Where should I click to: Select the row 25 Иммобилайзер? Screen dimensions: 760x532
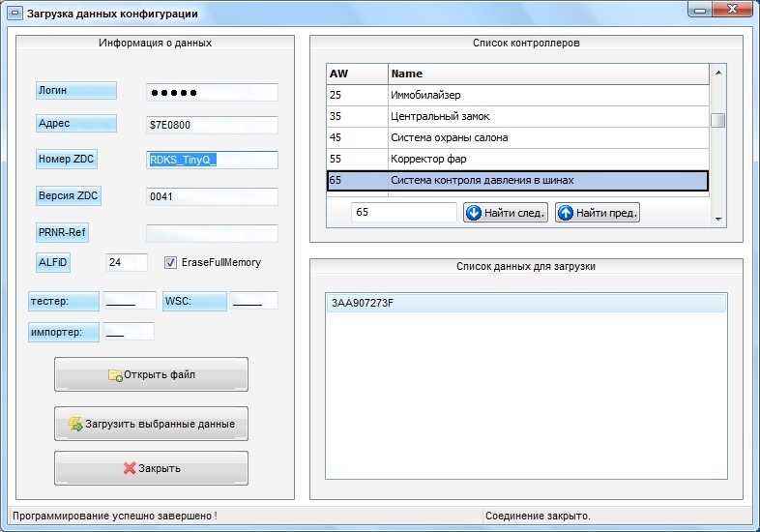point(517,95)
